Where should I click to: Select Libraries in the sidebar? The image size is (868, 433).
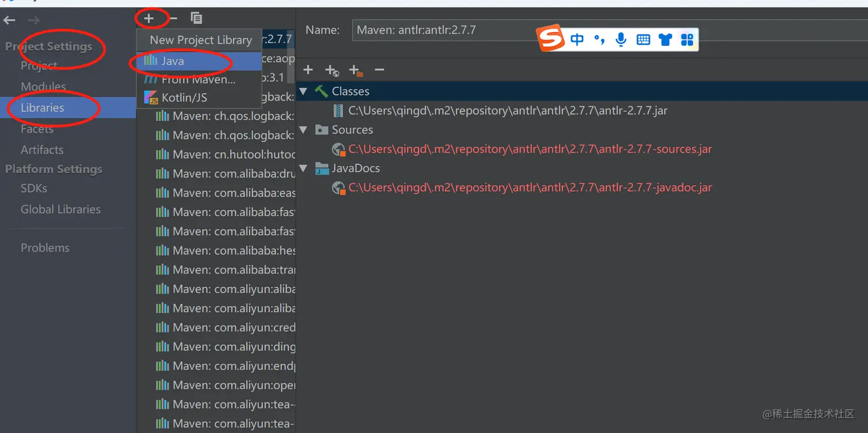coord(68,107)
